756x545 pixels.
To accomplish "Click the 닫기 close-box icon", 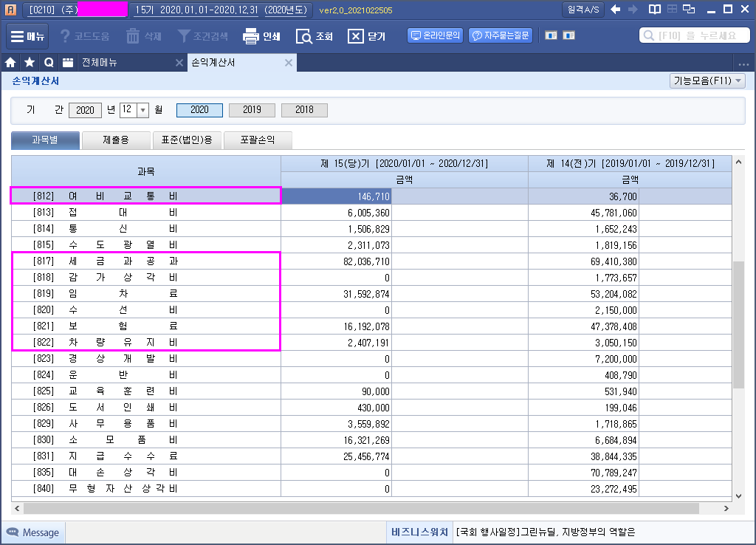I will (355, 36).
